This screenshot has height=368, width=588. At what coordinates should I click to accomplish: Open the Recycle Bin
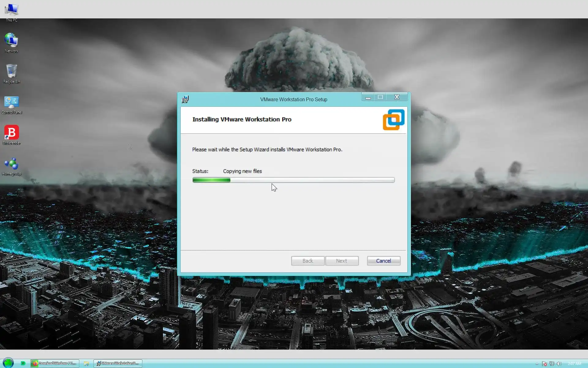pos(12,71)
